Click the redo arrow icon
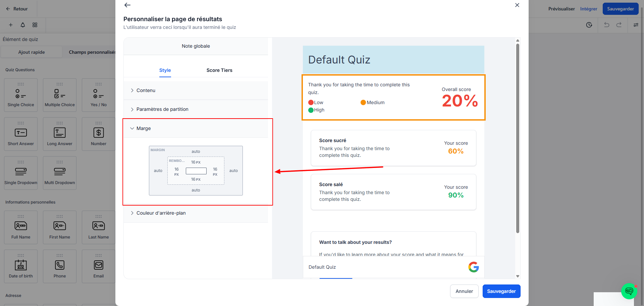644x306 pixels. tap(619, 25)
